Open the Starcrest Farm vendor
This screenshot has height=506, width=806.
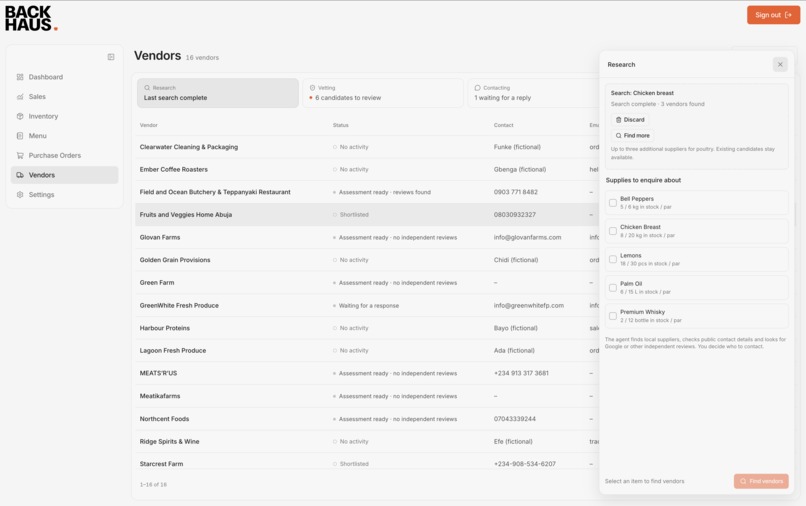(367, 461)
